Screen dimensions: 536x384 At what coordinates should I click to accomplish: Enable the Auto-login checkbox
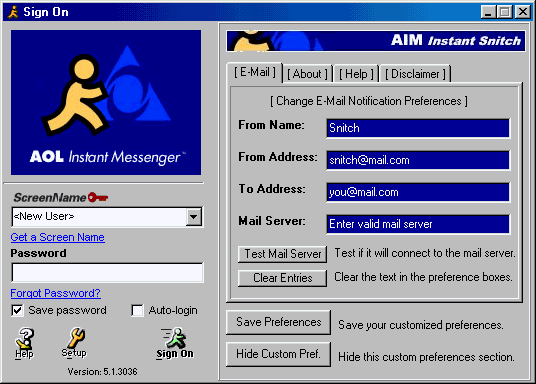click(137, 310)
